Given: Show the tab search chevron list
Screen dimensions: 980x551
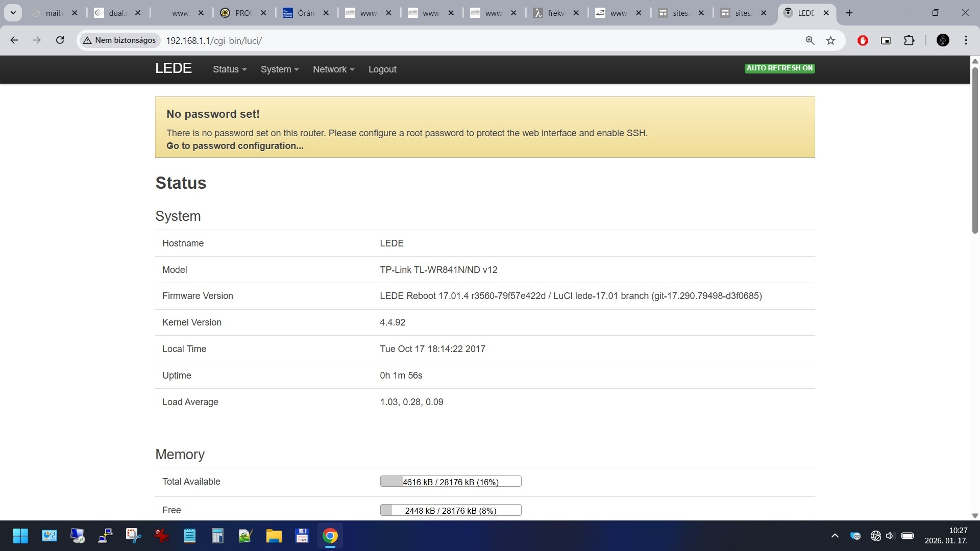Looking at the screenshot, I should [13, 13].
